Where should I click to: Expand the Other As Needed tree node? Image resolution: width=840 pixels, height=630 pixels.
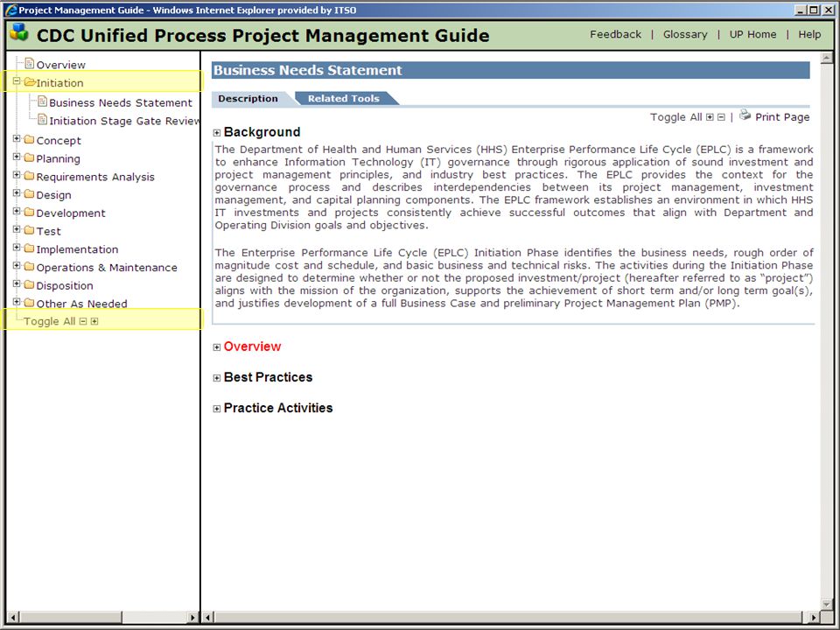(x=17, y=302)
